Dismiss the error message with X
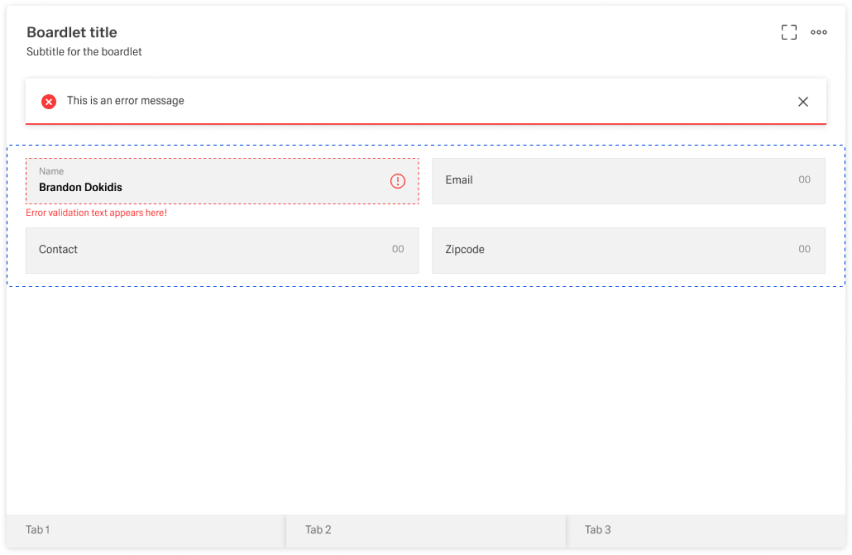This screenshot has width=852, height=555. 803,101
